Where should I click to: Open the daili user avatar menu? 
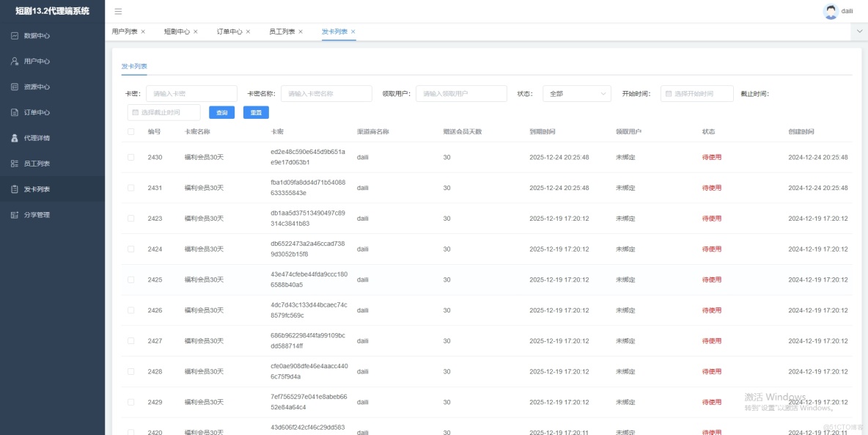pos(829,11)
